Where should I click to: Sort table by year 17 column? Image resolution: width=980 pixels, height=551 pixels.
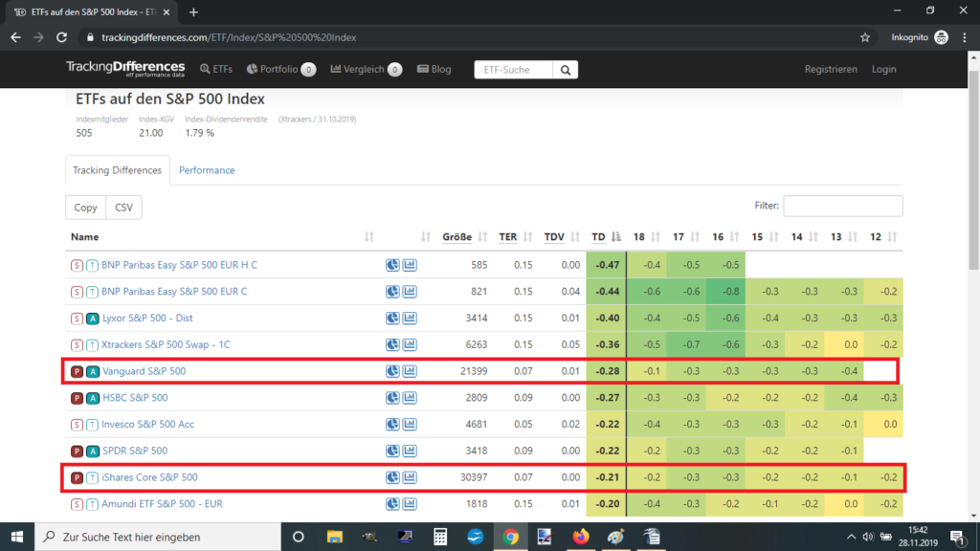click(685, 237)
